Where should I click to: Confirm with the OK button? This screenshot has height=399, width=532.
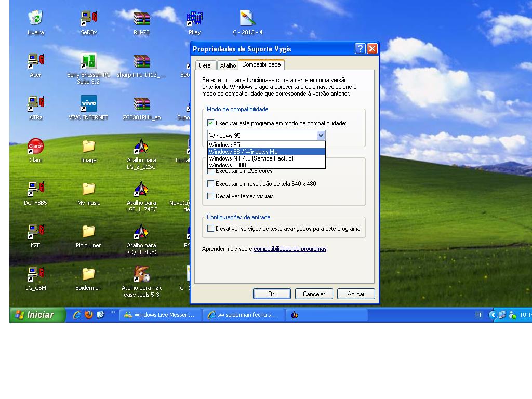pos(272,294)
